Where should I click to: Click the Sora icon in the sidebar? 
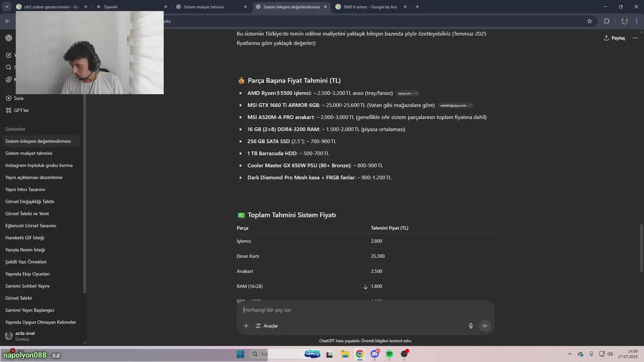point(9,98)
